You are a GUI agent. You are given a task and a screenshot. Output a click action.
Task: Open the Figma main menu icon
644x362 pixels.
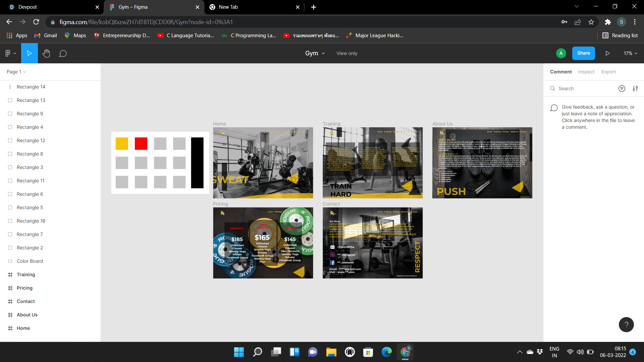point(10,53)
